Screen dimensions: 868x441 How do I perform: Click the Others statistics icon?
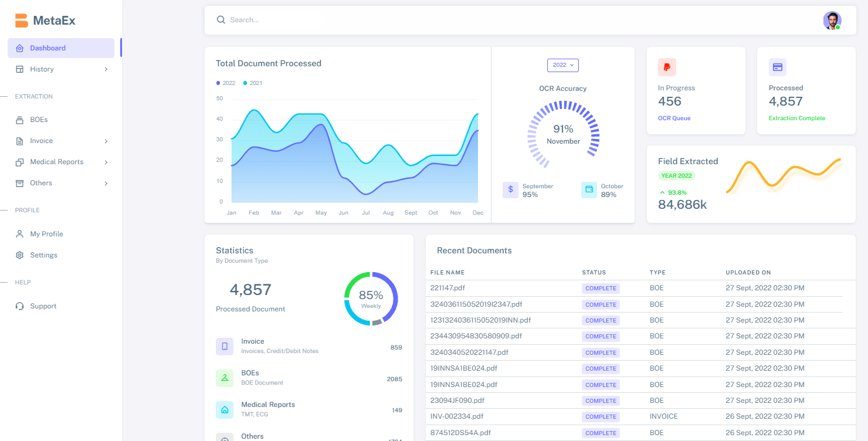pos(225,437)
